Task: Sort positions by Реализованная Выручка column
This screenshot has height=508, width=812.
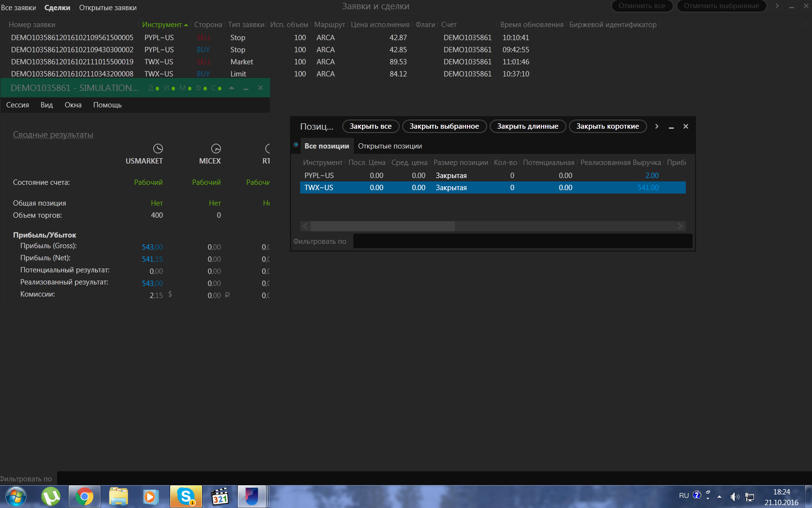Action: pyautogui.click(x=621, y=163)
